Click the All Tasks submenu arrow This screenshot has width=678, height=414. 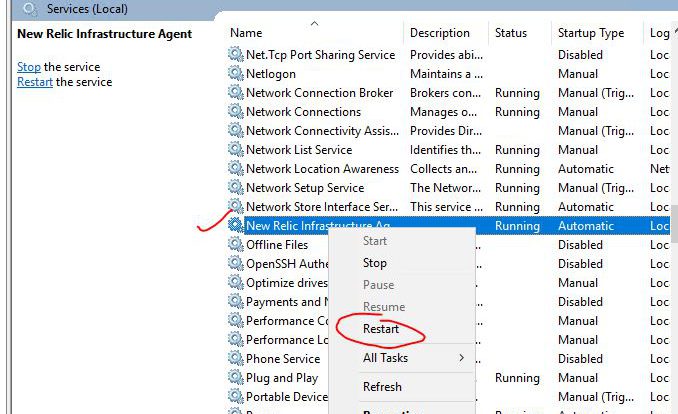461,358
